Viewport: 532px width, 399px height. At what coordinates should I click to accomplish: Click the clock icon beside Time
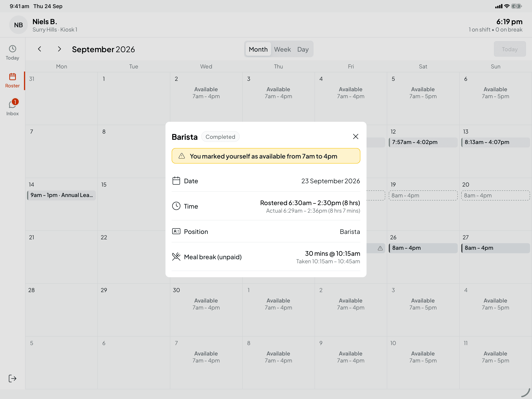pos(176,206)
